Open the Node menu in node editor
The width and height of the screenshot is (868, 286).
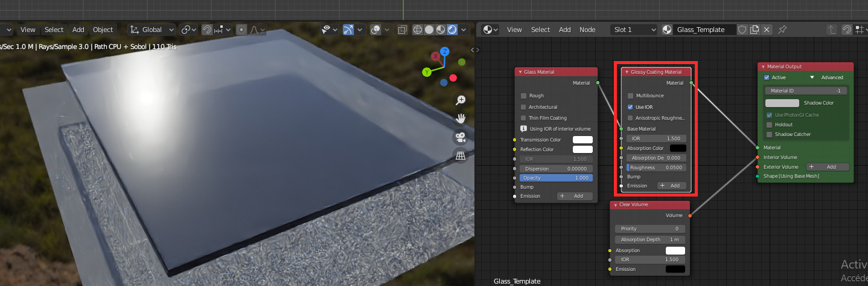click(587, 30)
